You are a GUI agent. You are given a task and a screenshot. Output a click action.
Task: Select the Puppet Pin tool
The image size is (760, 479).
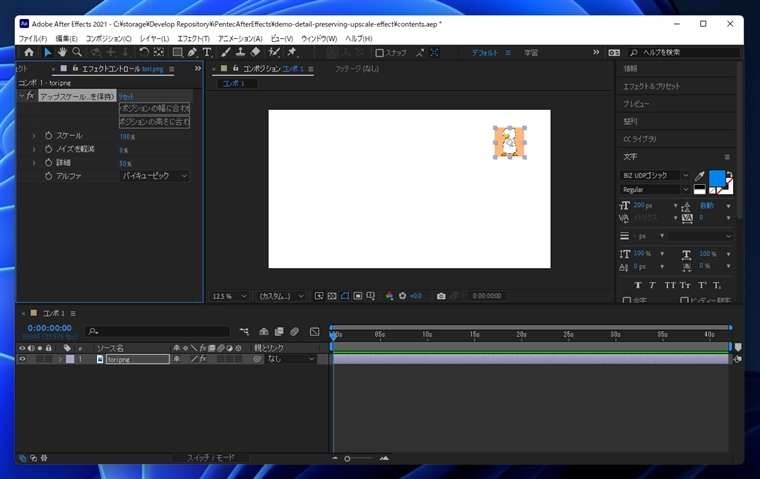pyautogui.click(x=292, y=52)
